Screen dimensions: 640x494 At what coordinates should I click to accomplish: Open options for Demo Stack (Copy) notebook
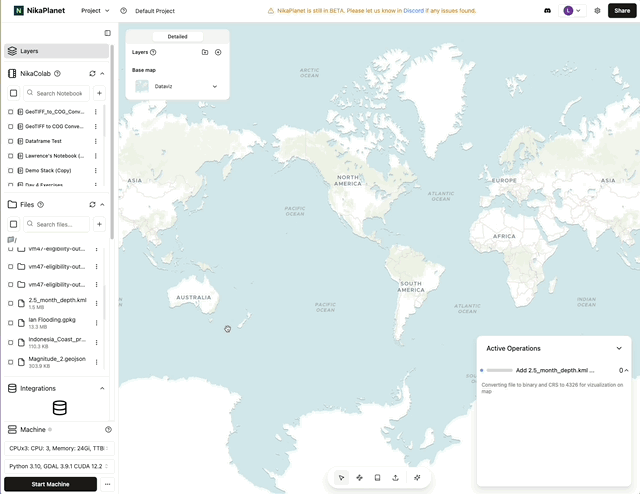tap(96, 171)
